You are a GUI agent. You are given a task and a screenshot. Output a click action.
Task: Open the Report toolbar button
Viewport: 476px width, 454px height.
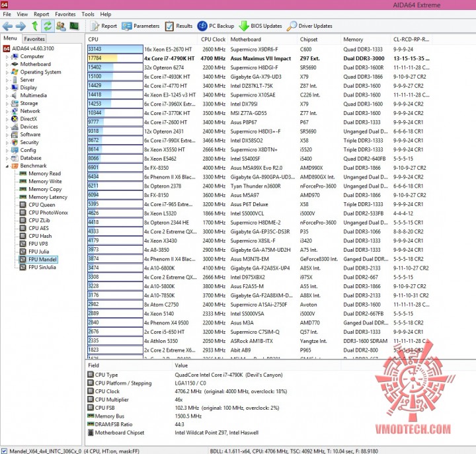tap(104, 26)
